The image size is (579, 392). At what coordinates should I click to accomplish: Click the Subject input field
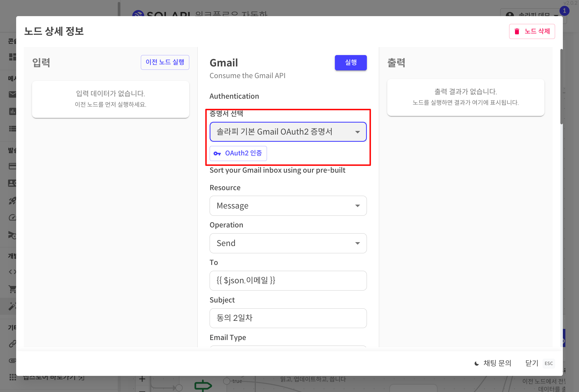click(x=288, y=318)
